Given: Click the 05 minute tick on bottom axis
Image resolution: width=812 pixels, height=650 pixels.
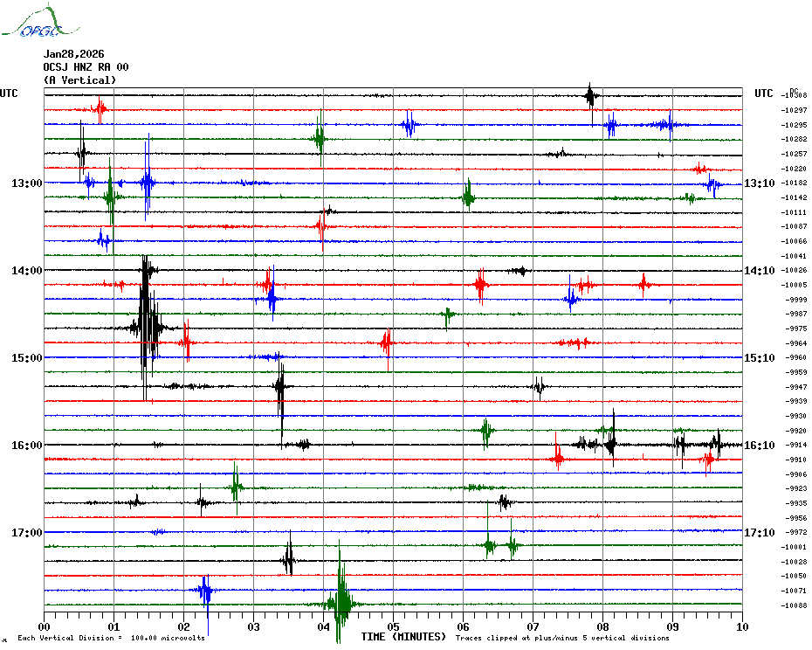Looking at the screenshot, I should click(393, 626).
